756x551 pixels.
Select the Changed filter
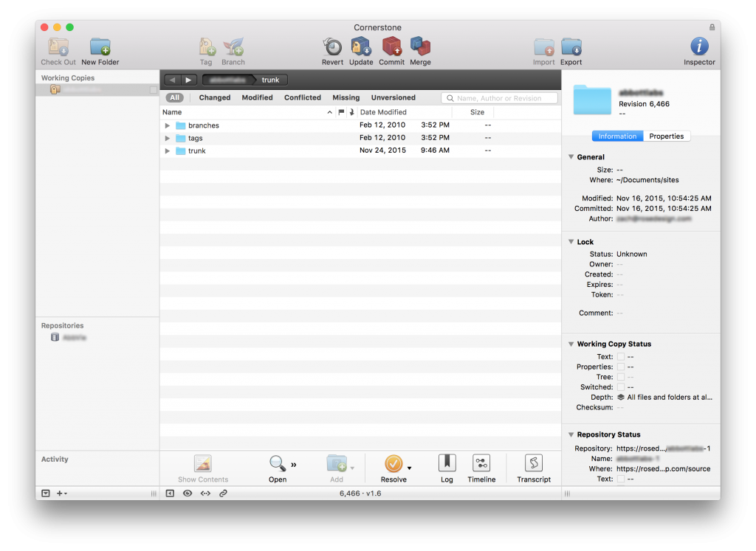pos(215,98)
